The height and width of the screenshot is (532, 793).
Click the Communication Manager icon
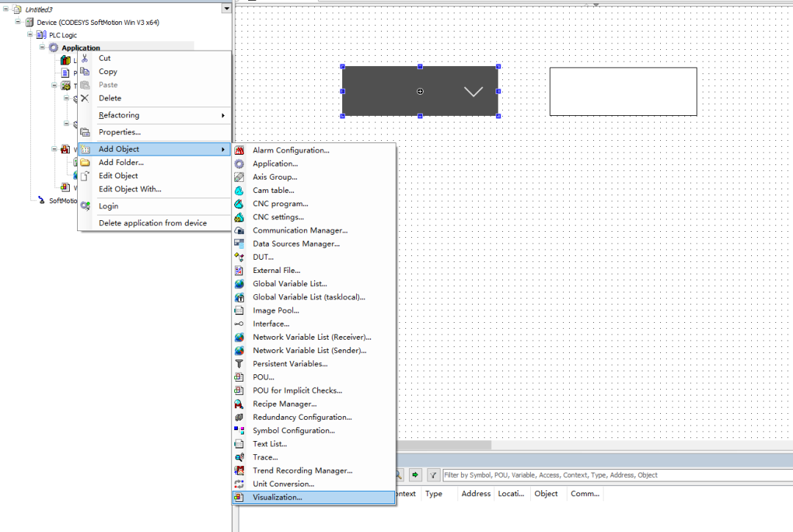(239, 230)
